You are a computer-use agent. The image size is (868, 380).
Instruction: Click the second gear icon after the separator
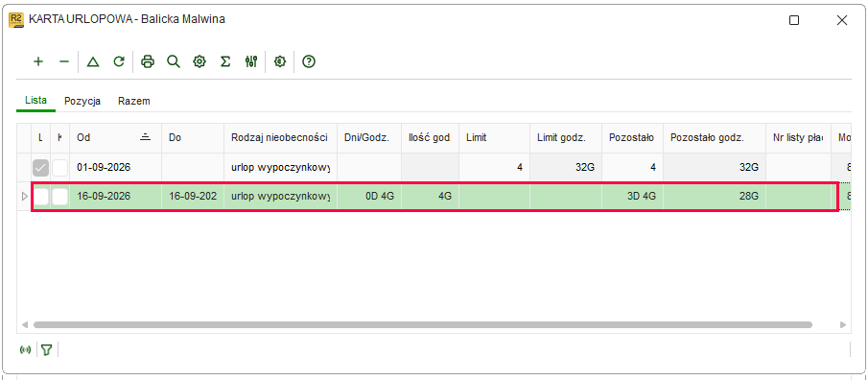(x=280, y=61)
